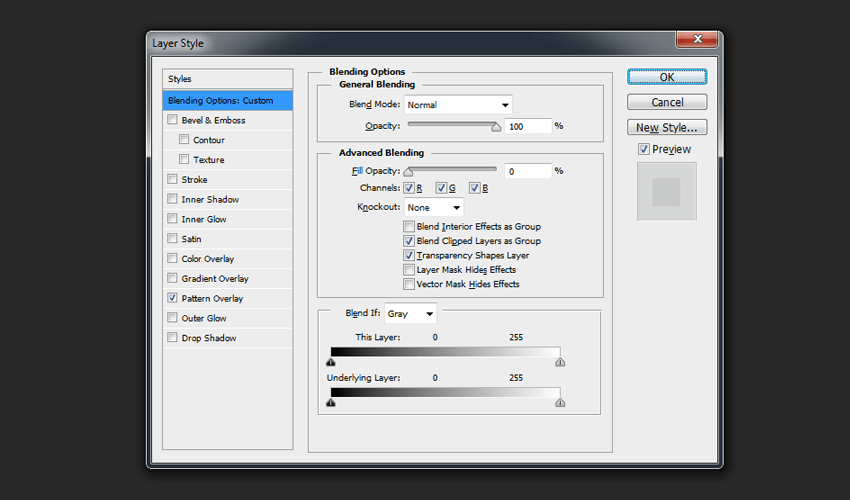Click the Fill Opacity value field
This screenshot has width=850, height=500.
point(527,171)
